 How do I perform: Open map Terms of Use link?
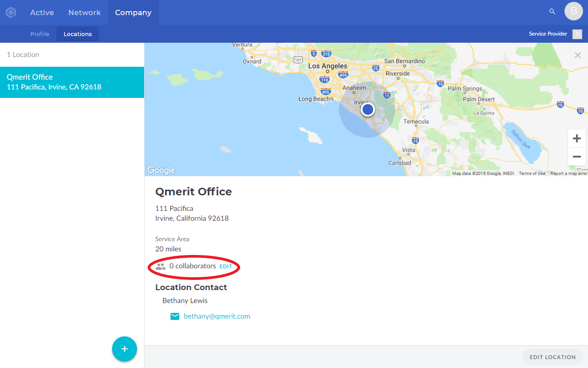pyautogui.click(x=532, y=174)
